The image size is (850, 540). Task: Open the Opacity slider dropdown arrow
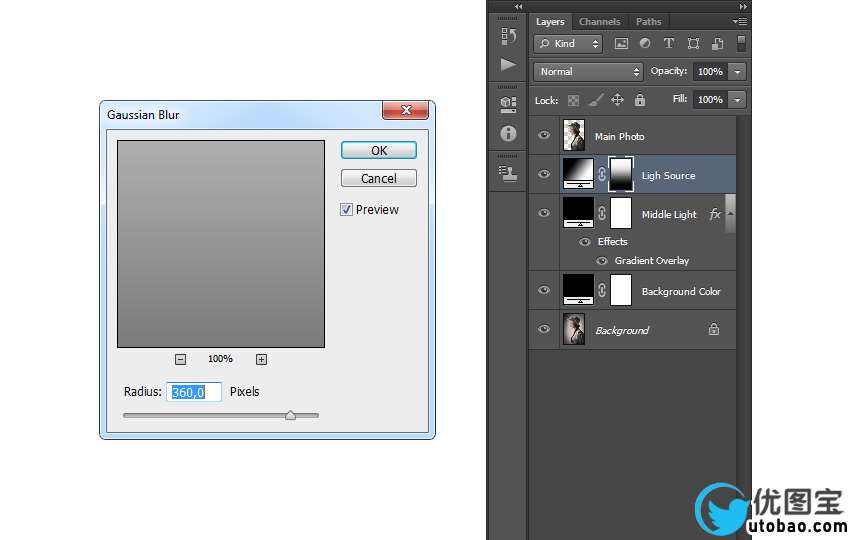point(737,72)
